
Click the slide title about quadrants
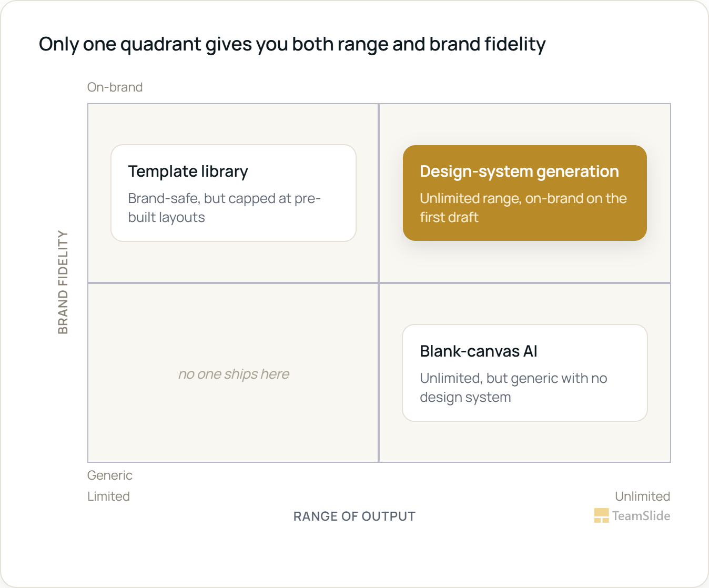click(x=292, y=44)
